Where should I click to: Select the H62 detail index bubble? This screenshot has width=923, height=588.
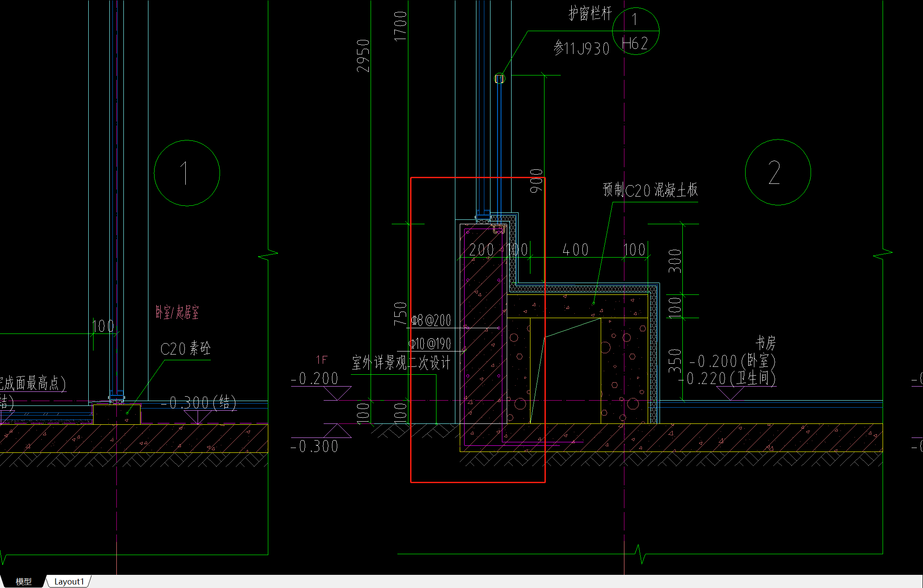coord(635,31)
